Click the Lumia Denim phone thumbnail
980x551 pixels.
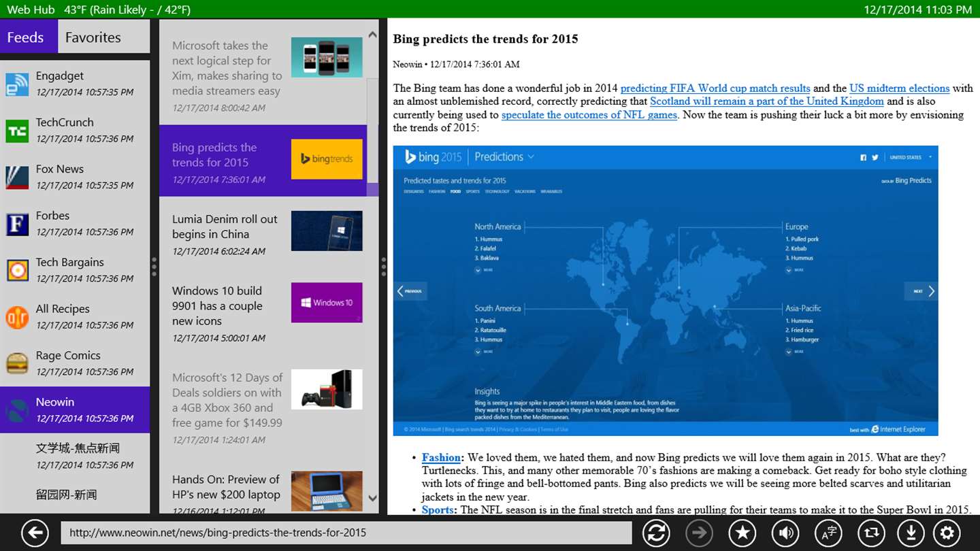click(x=327, y=231)
